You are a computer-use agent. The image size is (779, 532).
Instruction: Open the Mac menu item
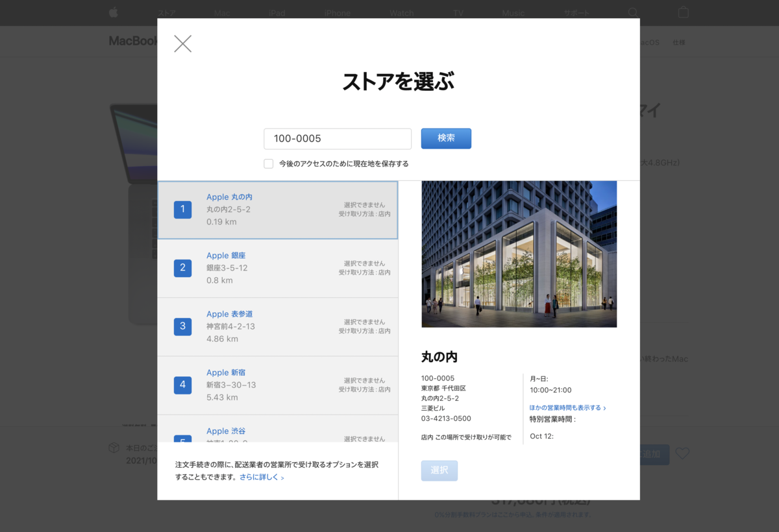click(x=222, y=13)
